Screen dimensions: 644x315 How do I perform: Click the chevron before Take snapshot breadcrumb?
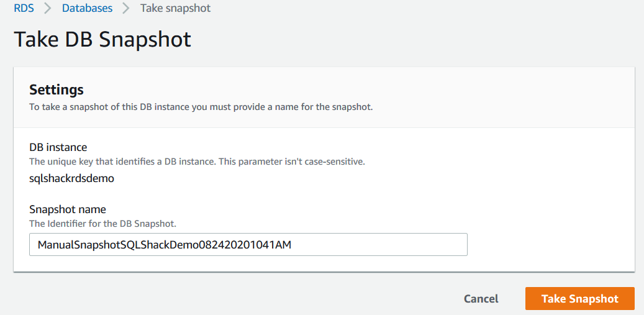coord(126,9)
